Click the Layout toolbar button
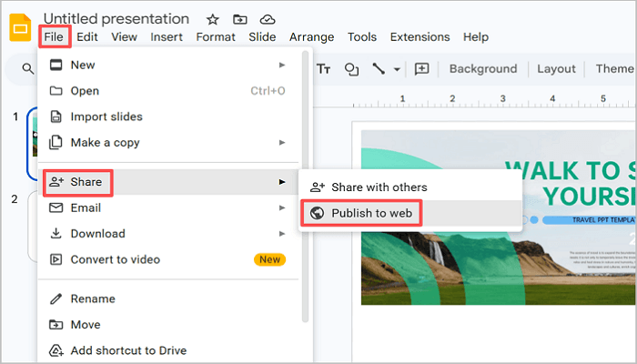Viewport: 637px width, 364px height. click(556, 68)
